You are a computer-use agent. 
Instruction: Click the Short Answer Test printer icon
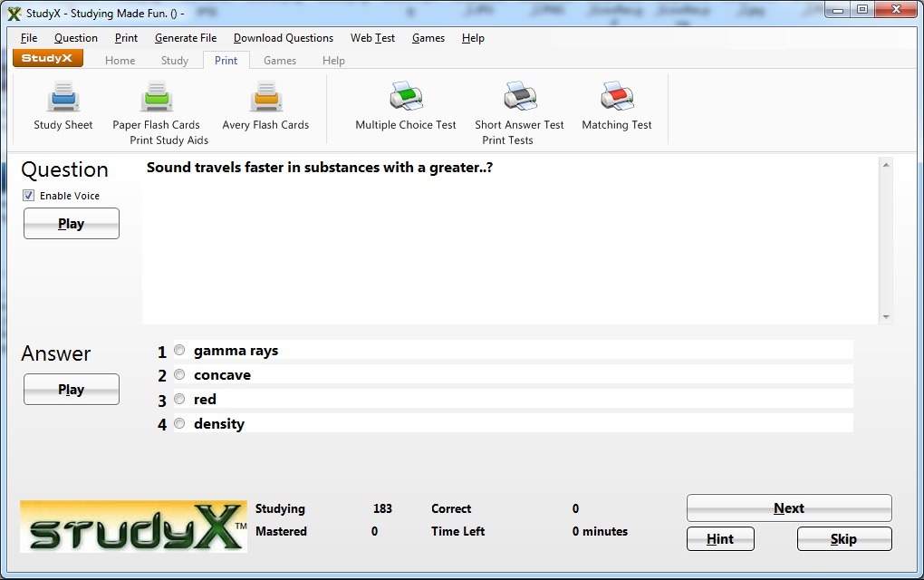pyautogui.click(x=520, y=96)
